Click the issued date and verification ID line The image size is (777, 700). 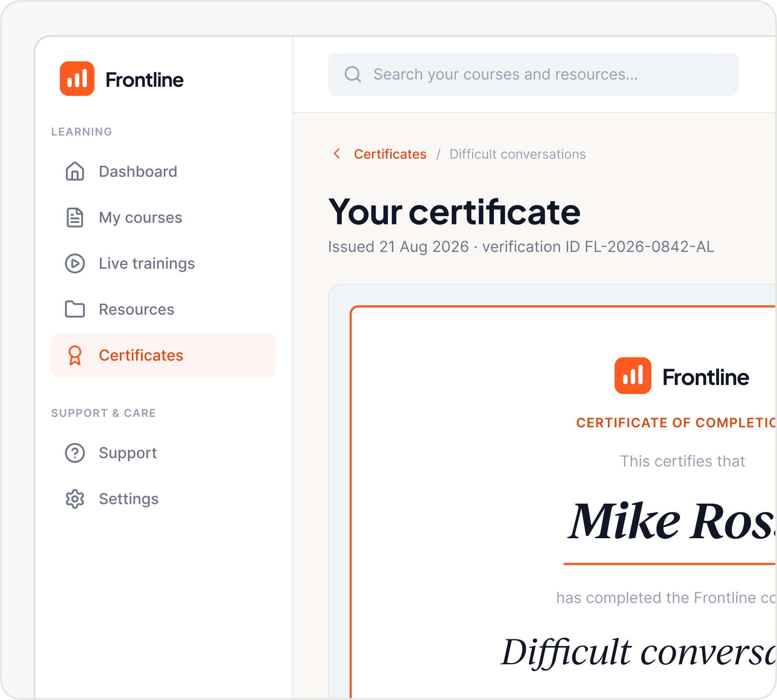(x=521, y=247)
